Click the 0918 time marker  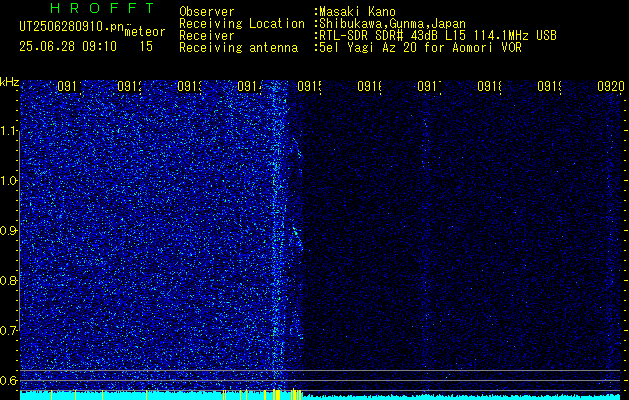pos(489,87)
